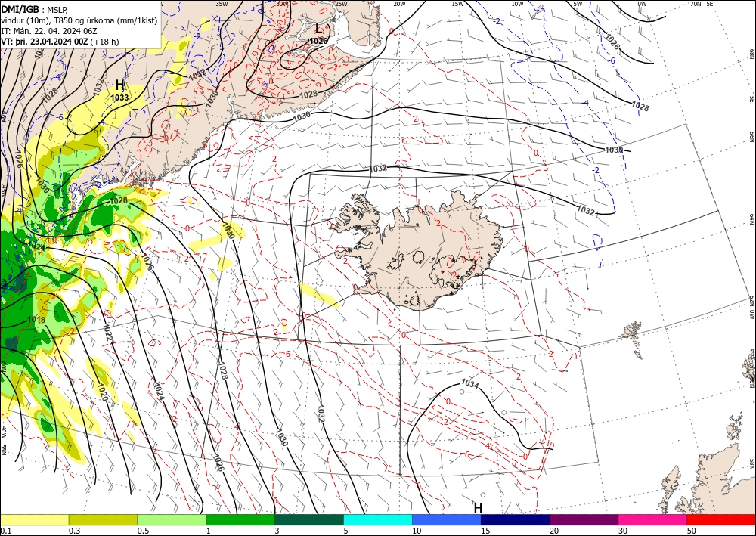756x536 pixels.
Task: Click the 'VT: þri. 23.04.2024 00Z' valid time
Action: [45, 42]
